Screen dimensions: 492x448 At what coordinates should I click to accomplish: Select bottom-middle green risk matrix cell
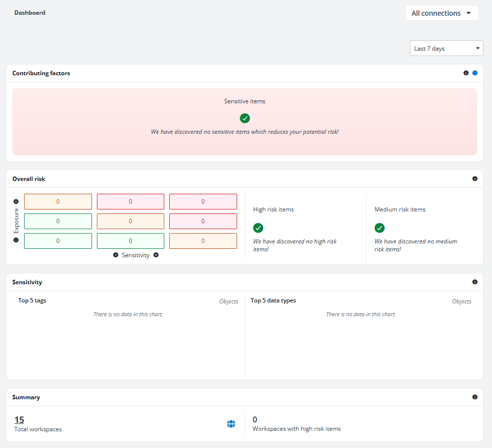pos(130,241)
